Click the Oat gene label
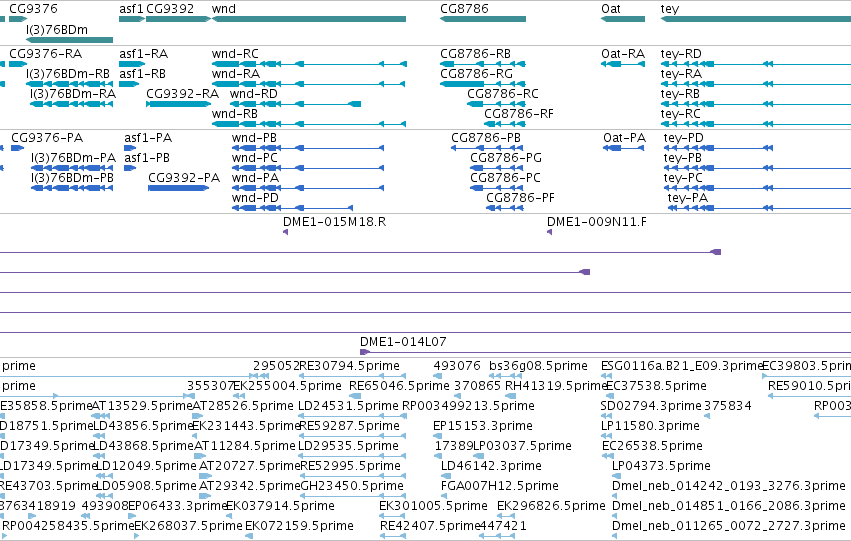This screenshot has height=541, width=851. click(x=611, y=9)
